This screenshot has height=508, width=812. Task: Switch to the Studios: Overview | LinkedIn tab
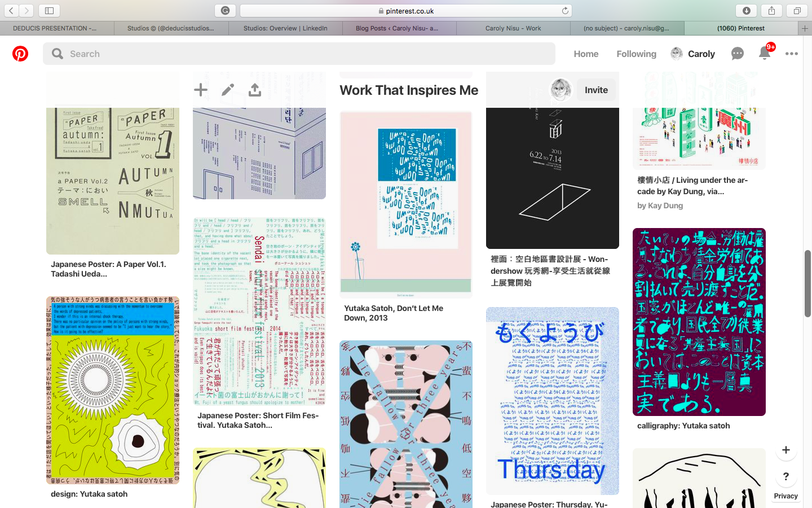pyautogui.click(x=285, y=28)
